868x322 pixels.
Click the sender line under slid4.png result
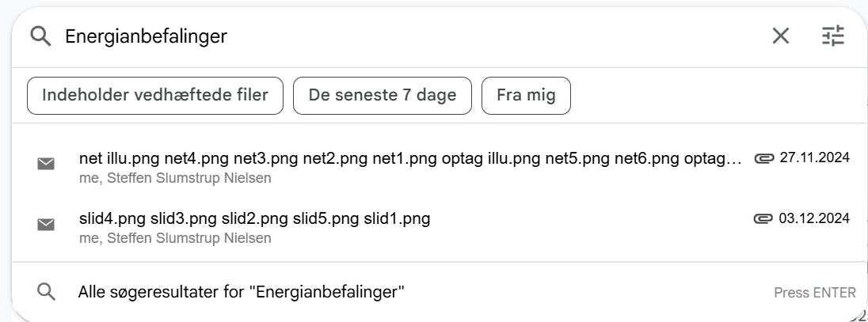[175, 238]
